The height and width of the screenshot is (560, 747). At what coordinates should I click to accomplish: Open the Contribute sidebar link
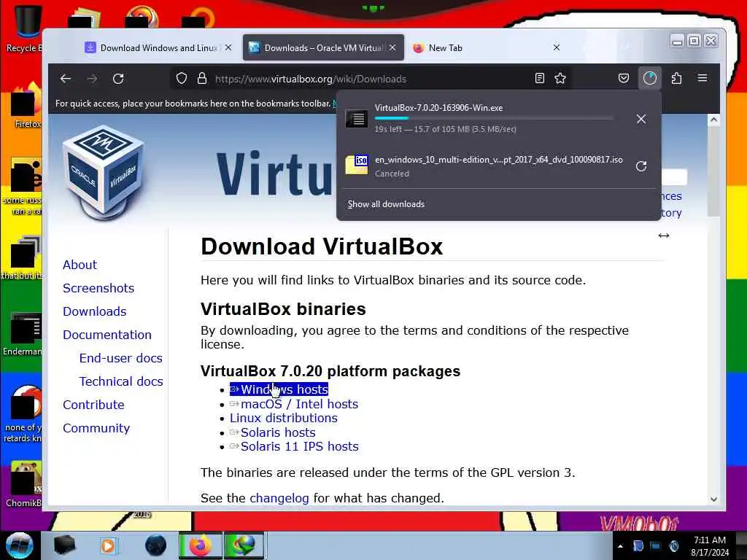(x=93, y=405)
